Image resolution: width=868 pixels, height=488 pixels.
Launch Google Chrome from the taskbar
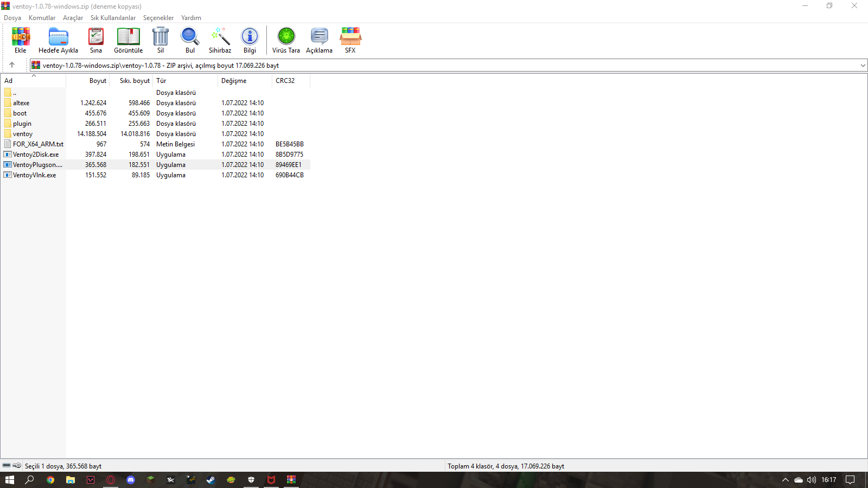50,480
